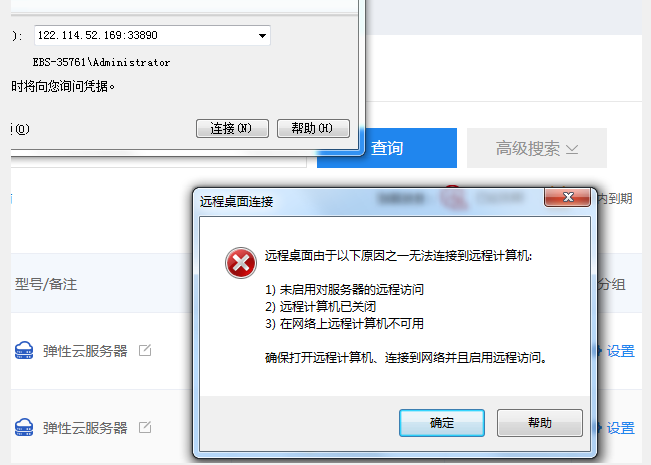Click edit icon beside first 弹性云服务器
This screenshot has height=465, width=651.
click(x=145, y=350)
